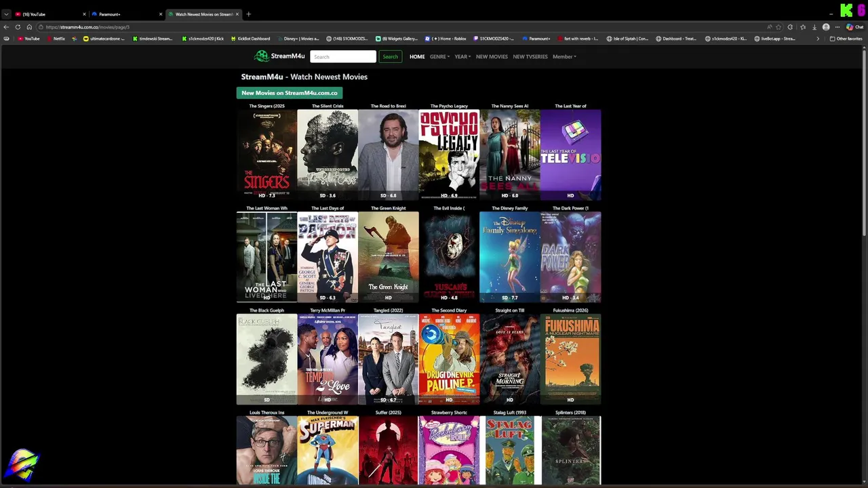
Task: Reload the page with the refresh icon
Action: pyautogui.click(x=18, y=27)
